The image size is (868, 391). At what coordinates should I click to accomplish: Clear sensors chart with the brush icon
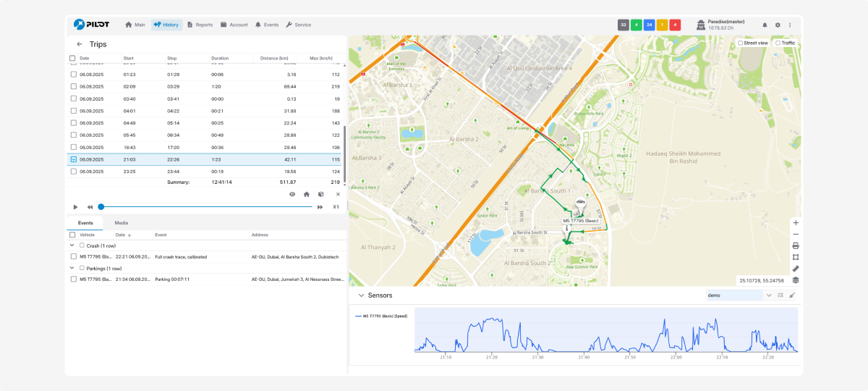point(791,295)
